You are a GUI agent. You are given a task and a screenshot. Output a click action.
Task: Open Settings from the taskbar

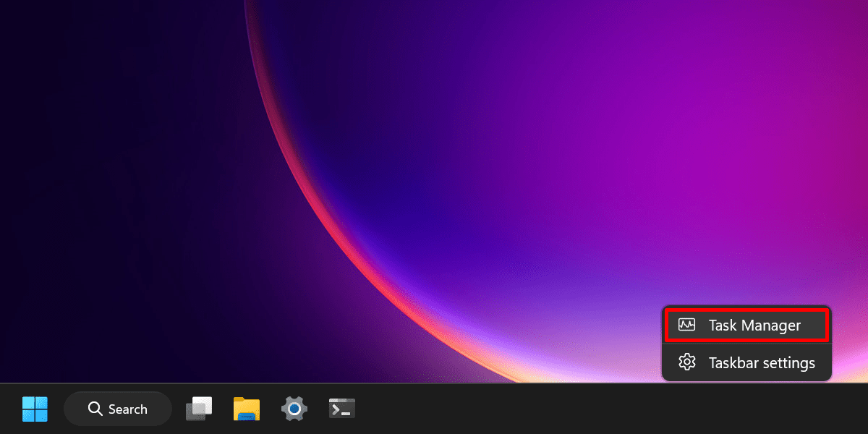coord(294,408)
